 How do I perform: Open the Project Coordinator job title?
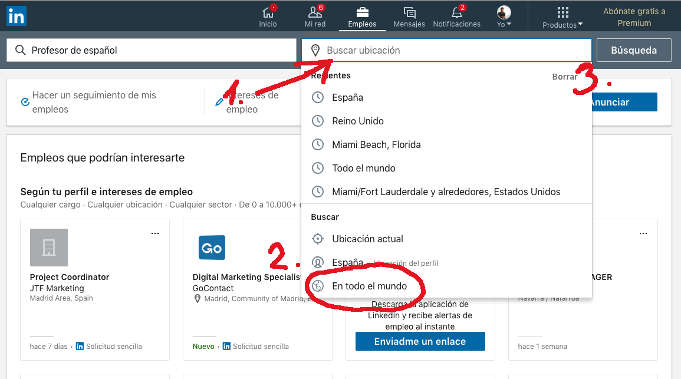69,277
